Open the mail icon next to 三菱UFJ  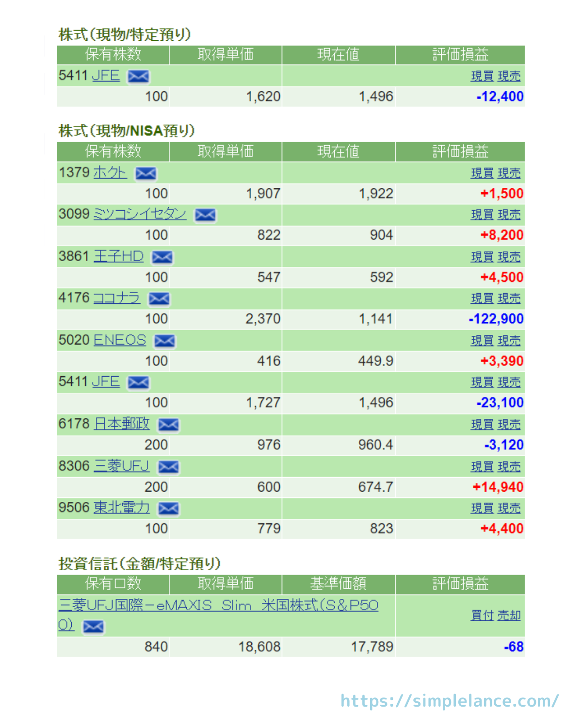168,467
